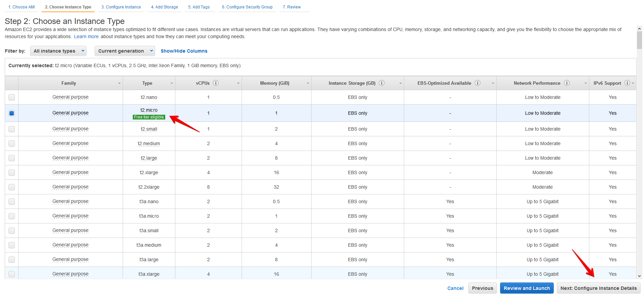This screenshot has width=644, height=298.
Task: Select the t3a.nano instance checkbox
Action: tap(12, 201)
